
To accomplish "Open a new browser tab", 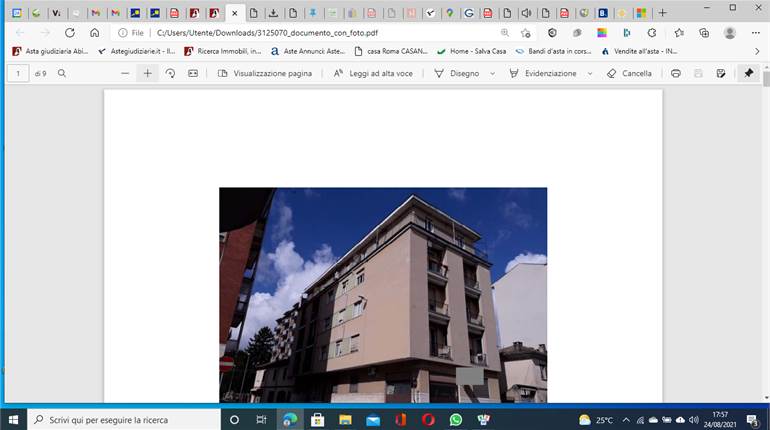I will [x=662, y=13].
